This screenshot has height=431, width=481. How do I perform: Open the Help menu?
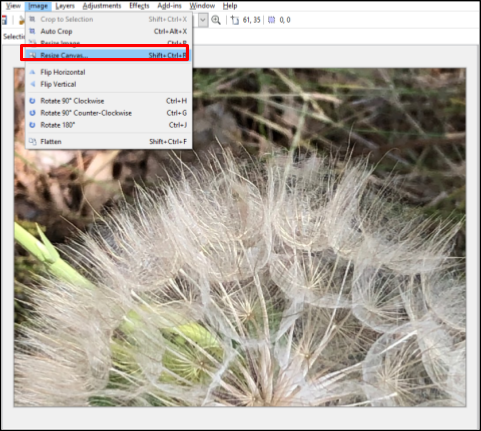pyautogui.click(x=230, y=6)
